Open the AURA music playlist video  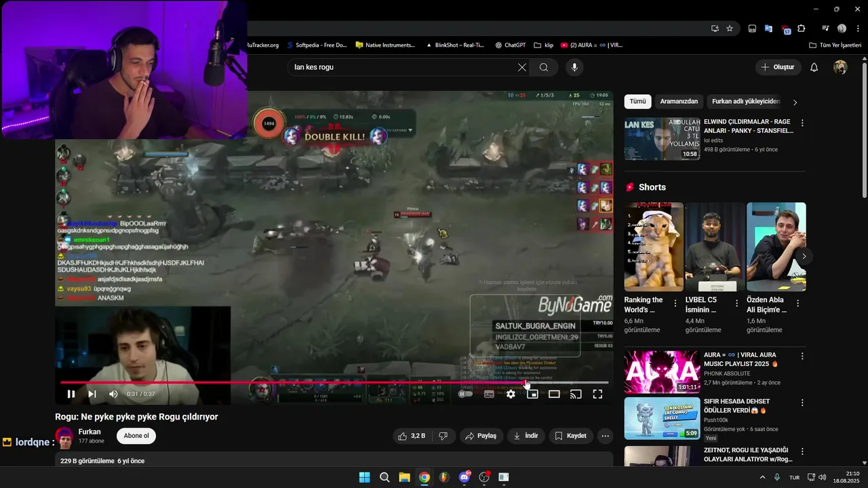coord(662,371)
